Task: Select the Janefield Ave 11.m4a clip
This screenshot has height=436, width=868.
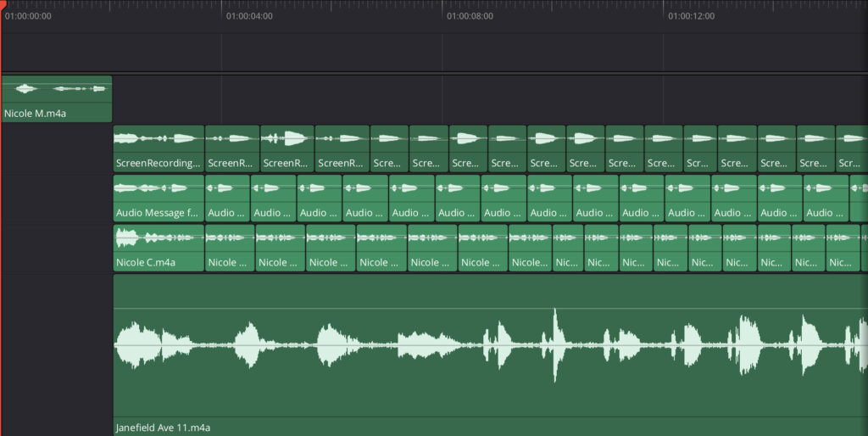Action: [x=491, y=355]
